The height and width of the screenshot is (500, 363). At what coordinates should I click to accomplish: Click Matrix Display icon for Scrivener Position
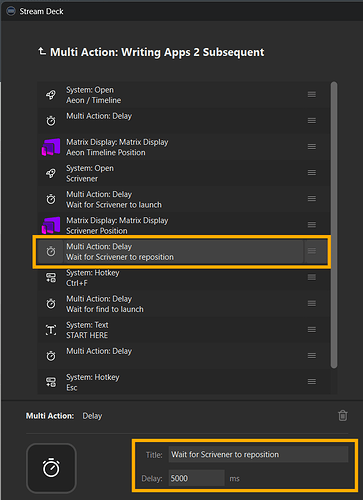(51, 225)
